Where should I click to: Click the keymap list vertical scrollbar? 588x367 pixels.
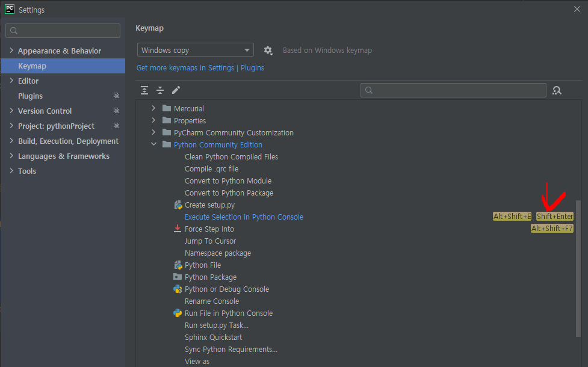[x=578, y=268]
